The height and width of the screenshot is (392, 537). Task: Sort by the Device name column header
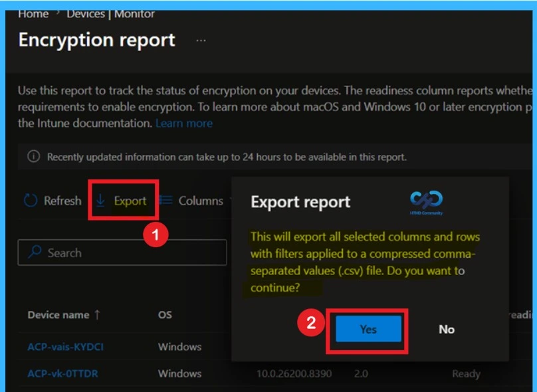(58, 315)
